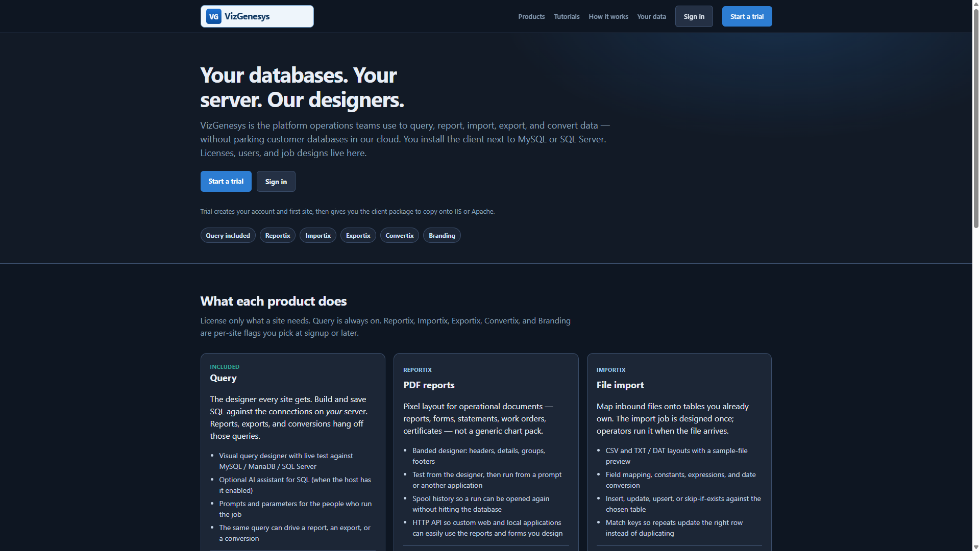Click Start a trial in the header
The image size is (980, 551).
click(747, 16)
